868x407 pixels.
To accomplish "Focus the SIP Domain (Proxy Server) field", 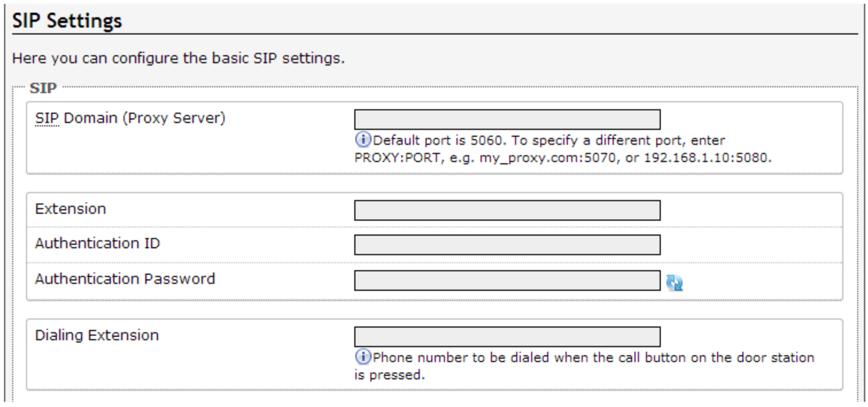I will click(507, 119).
